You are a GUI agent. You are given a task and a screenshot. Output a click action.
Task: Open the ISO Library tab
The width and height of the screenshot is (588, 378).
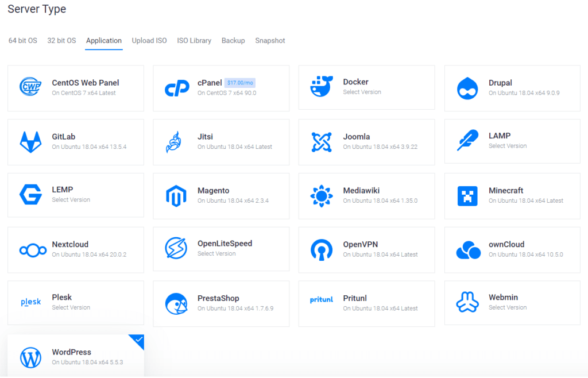(194, 41)
